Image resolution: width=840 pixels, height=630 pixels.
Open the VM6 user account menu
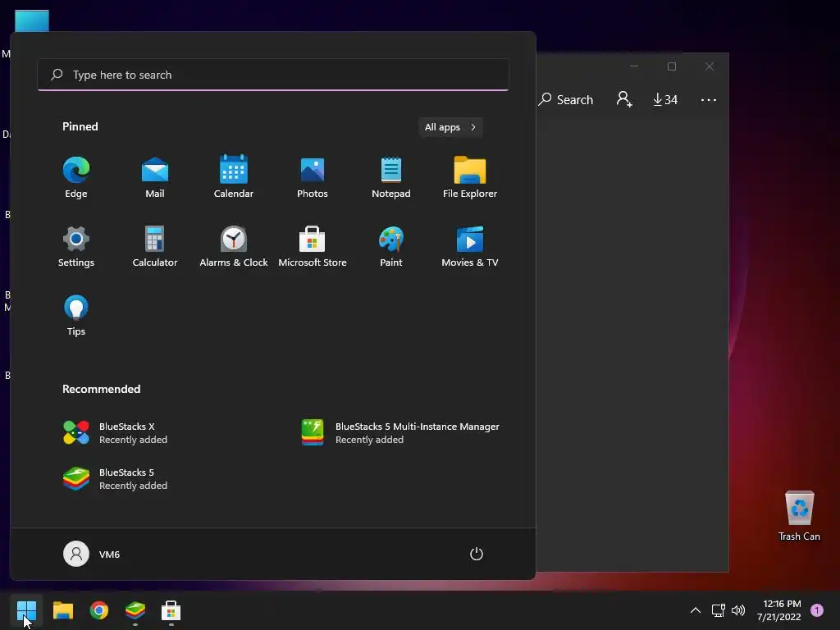[x=92, y=554]
